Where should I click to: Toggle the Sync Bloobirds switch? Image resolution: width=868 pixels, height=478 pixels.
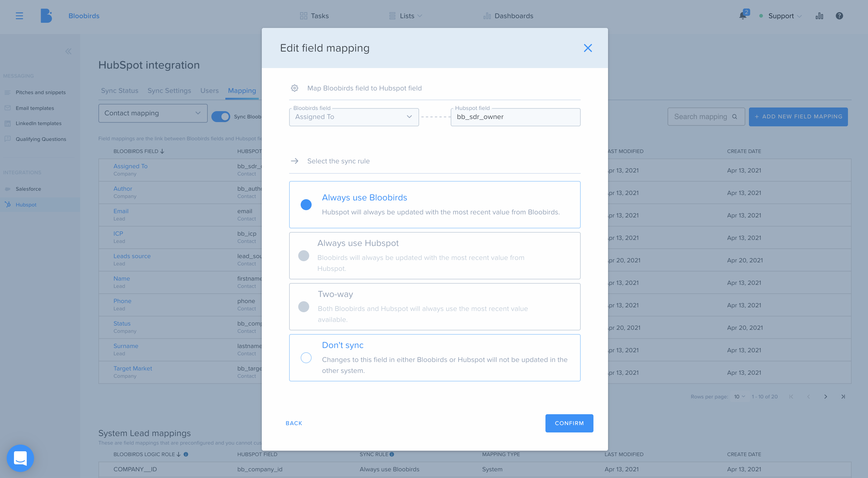(221, 117)
